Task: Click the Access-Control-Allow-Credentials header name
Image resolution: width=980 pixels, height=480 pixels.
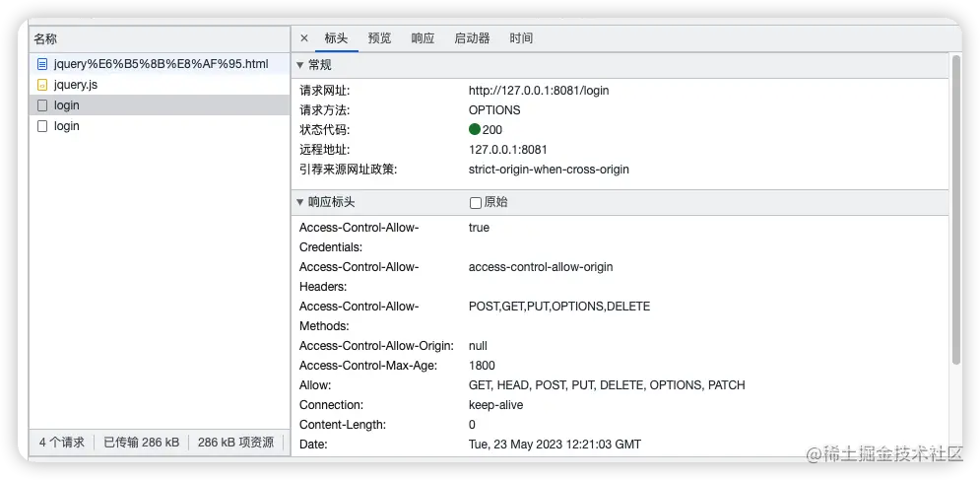Action: (x=359, y=238)
